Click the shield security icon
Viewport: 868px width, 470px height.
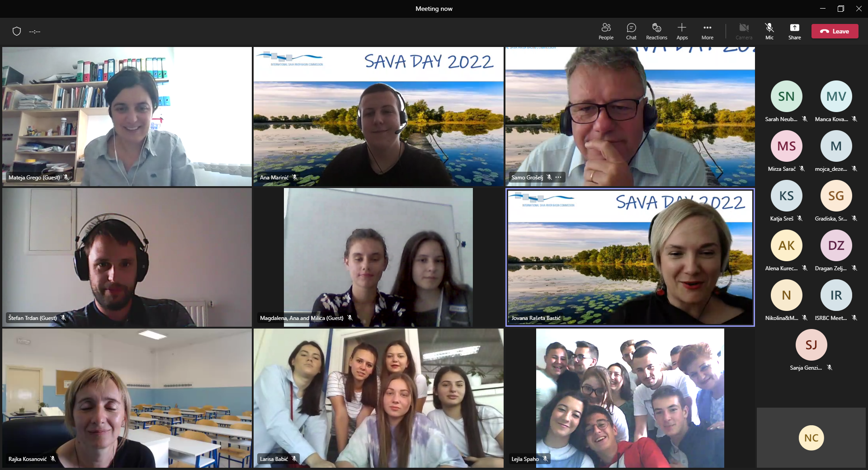(x=17, y=31)
